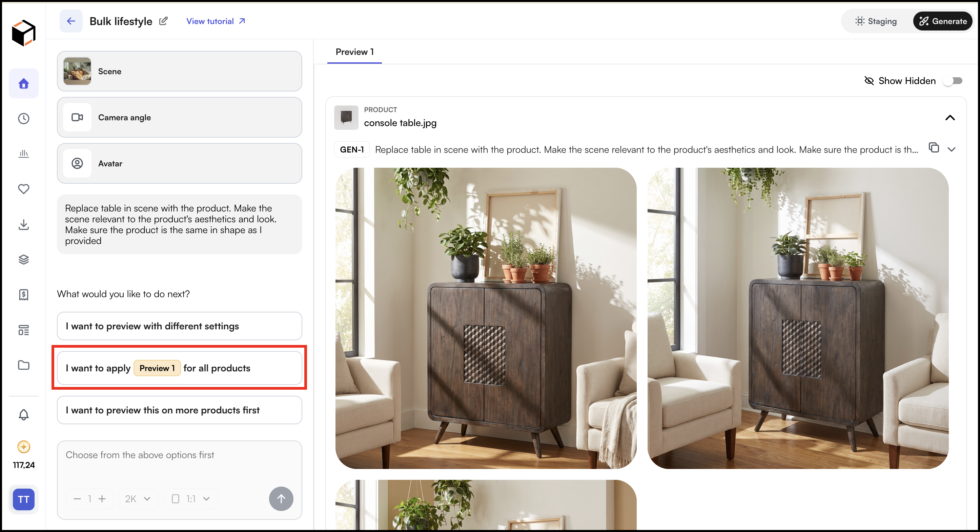
Task: Select the Preview 1 tab
Action: 354,52
